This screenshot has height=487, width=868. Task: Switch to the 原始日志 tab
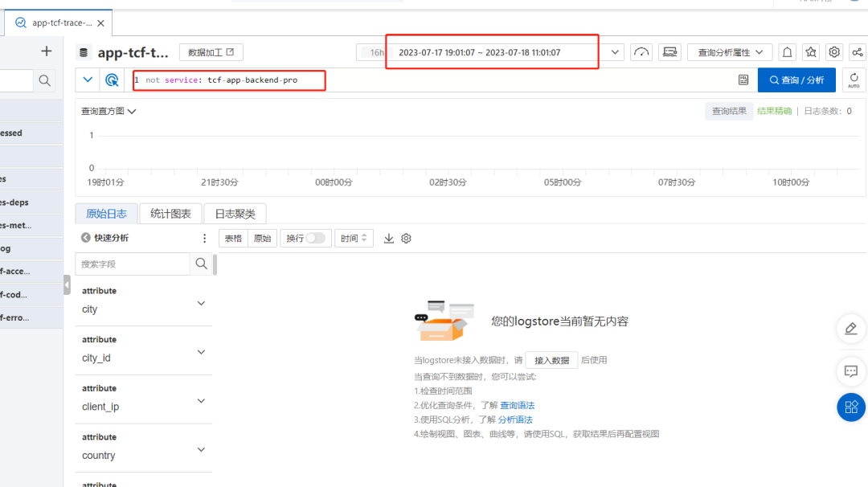[106, 214]
